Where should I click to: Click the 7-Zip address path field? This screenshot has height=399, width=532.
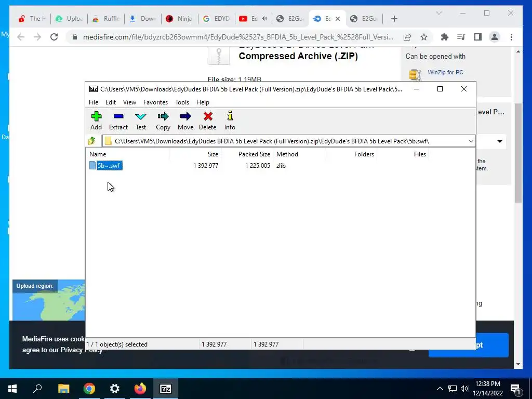point(285,141)
